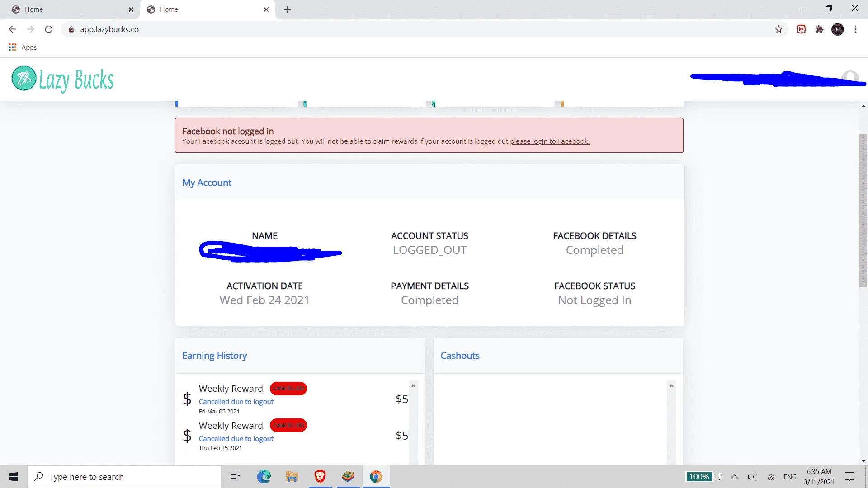Click the address bar URL app.lazybucks.co
Viewport: 868px width, 488px height.
(x=109, y=29)
